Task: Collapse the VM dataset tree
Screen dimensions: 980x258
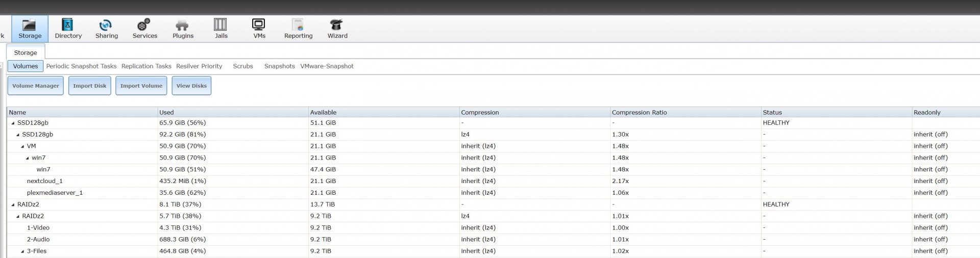Action: point(23,146)
